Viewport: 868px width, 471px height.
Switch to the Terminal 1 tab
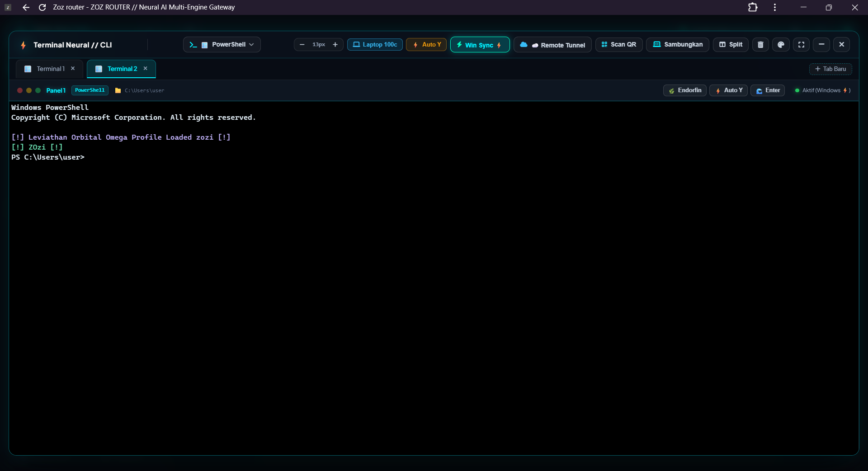(x=51, y=69)
